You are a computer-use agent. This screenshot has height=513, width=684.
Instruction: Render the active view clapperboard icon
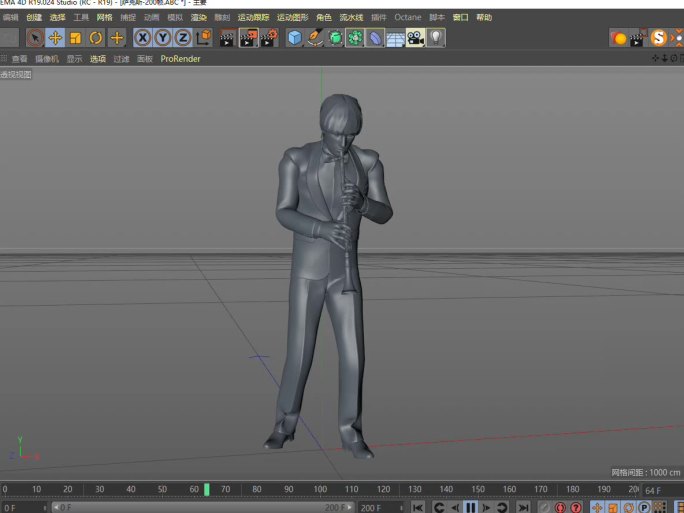227,38
